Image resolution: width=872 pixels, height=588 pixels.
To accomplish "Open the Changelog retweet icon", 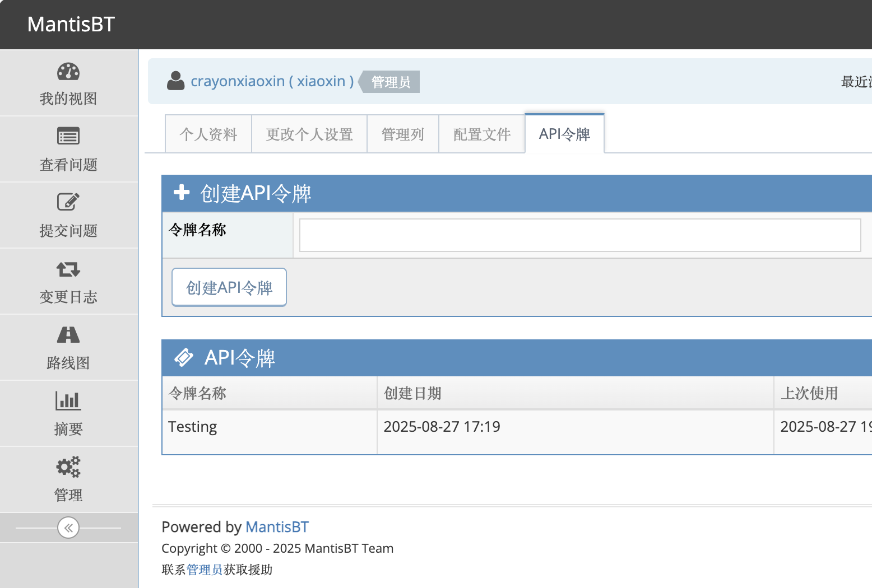I will [68, 269].
